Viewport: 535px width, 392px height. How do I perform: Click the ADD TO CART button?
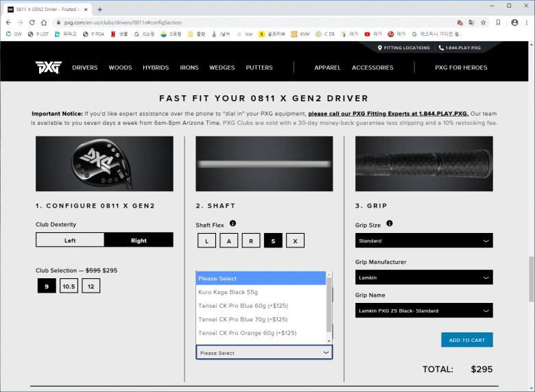tap(466, 340)
